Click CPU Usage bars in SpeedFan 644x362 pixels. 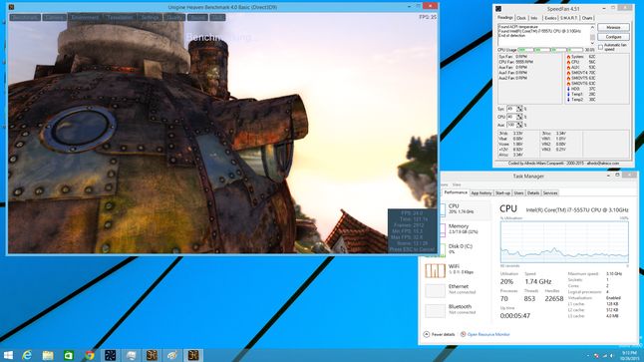tap(550, 50)
